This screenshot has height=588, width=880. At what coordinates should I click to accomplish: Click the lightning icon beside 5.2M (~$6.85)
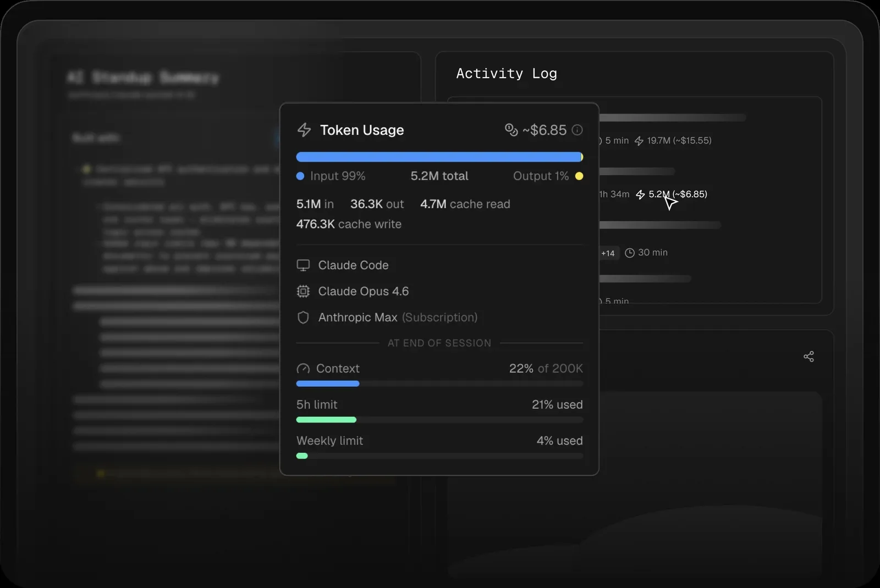(640, 195)
